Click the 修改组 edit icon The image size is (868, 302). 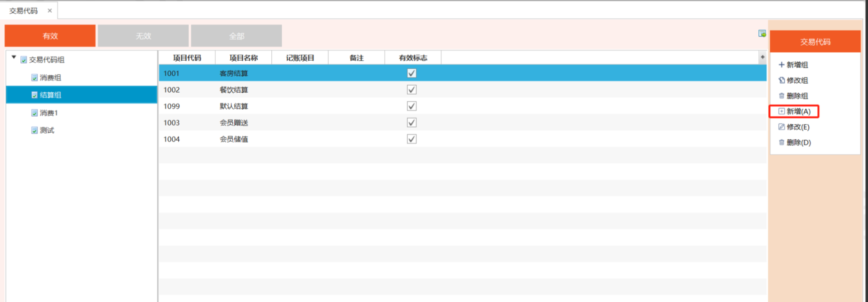pyautogui.click(x=781, y=80)
